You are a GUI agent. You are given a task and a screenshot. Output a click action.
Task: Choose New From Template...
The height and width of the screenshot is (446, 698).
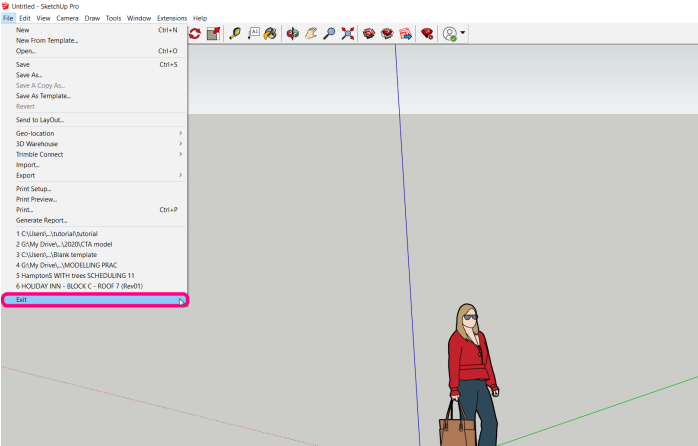click(x=94, y=41)
